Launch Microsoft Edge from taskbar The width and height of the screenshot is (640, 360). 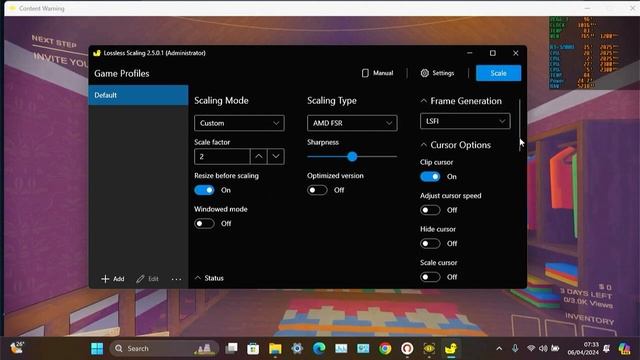pyautogui.click(x=319, y=348)
